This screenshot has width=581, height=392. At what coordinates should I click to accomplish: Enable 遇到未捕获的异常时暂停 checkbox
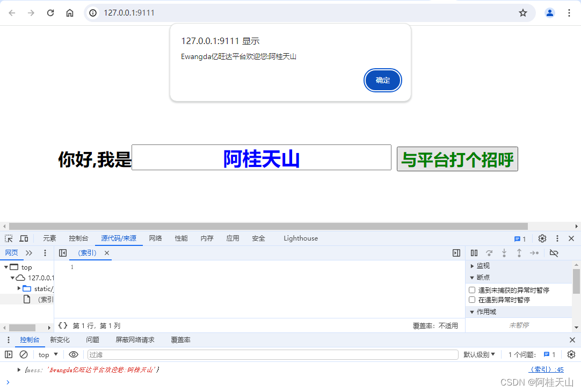pos(472,289)
